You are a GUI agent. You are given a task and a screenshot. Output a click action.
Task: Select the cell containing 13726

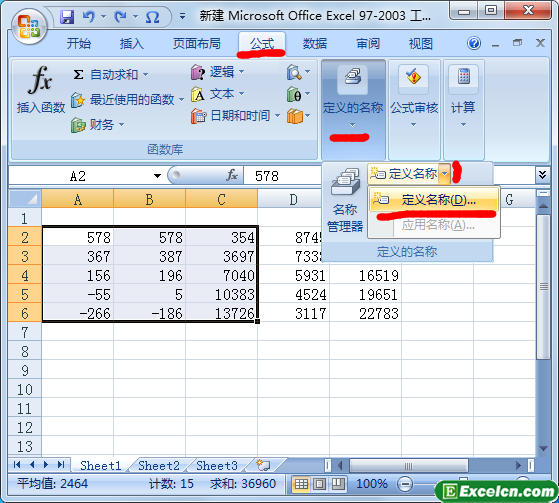pos(221,313)
